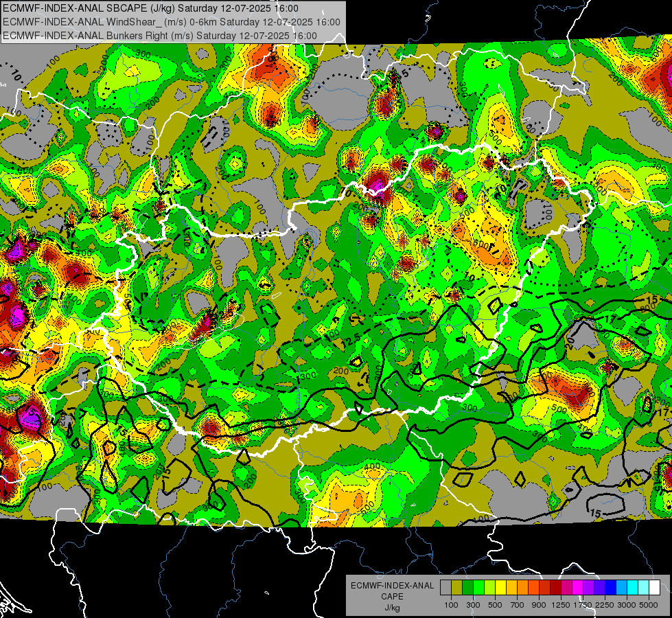Click the legend value label 900
This screenshot has width=672, height=618.
pos(539,605)
